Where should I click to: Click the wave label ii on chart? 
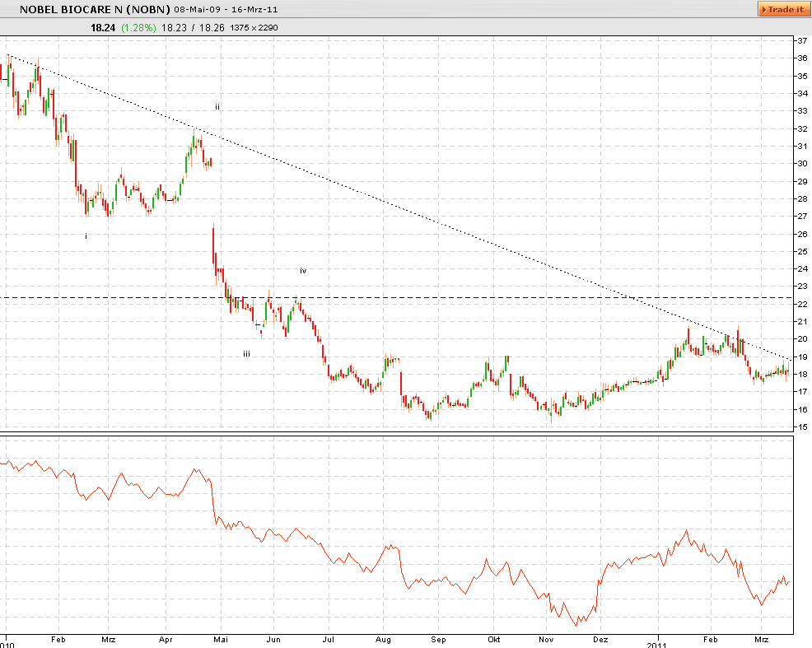point(217,107)
